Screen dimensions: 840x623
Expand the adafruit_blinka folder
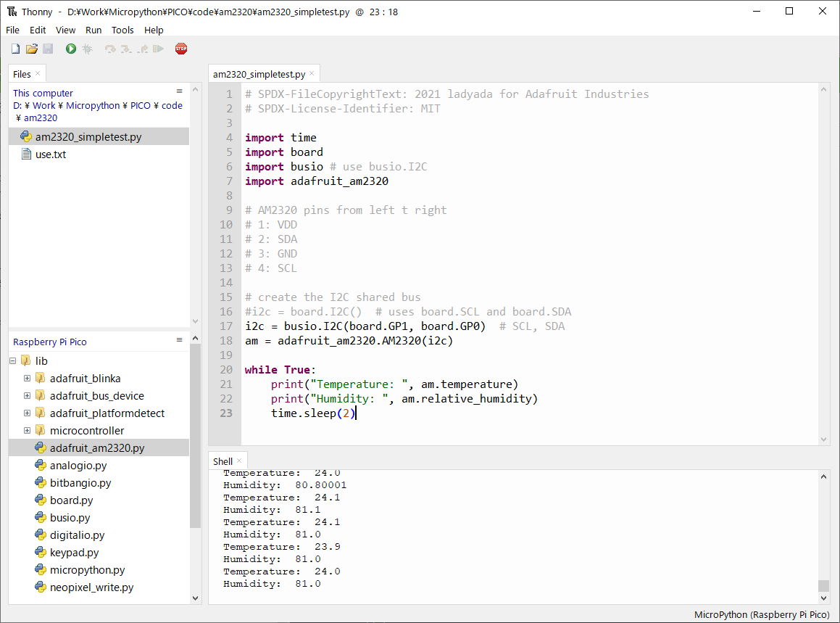[x=27, y=378]
